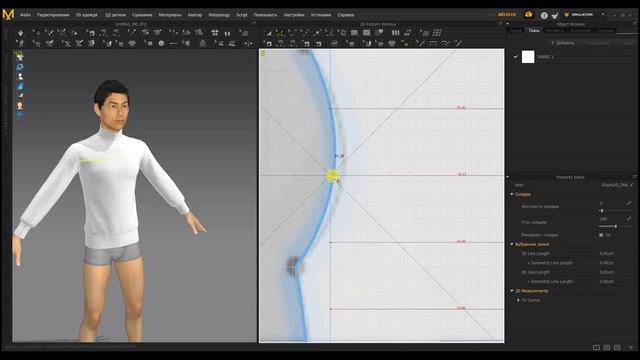
Task: Click the pencil icon beside the 180 angle value
Action: point(629,219)
